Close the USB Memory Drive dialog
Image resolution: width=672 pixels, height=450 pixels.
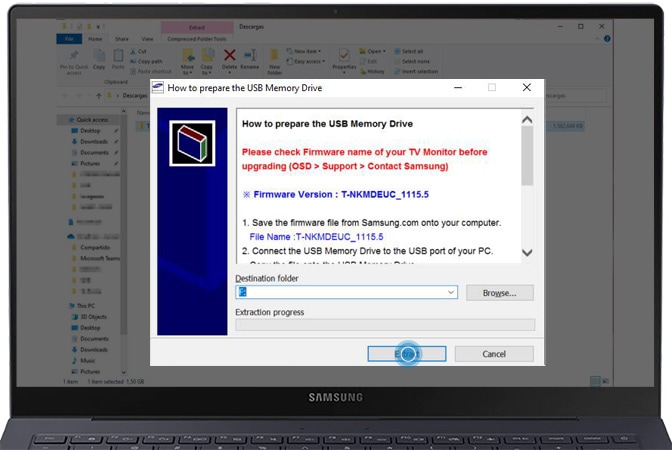[x=527, y=87]
